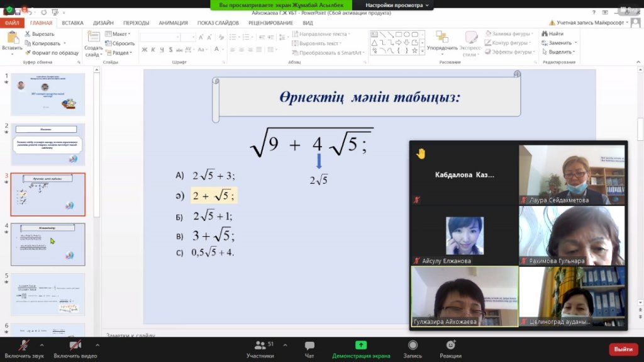The height and width of the screenshot is (362, 644).
Task: Click Гулжазира Айхожаева's video tile
Action: click(x=464, y=296)
